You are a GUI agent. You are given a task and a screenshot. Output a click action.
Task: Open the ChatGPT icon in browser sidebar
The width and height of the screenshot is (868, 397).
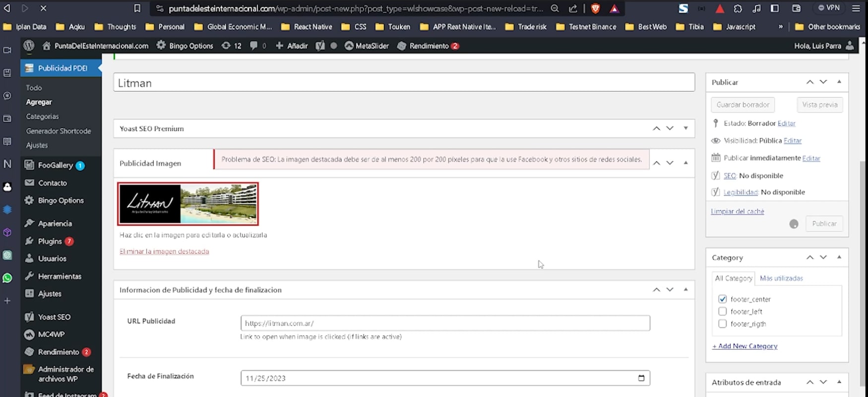[7, 255]
